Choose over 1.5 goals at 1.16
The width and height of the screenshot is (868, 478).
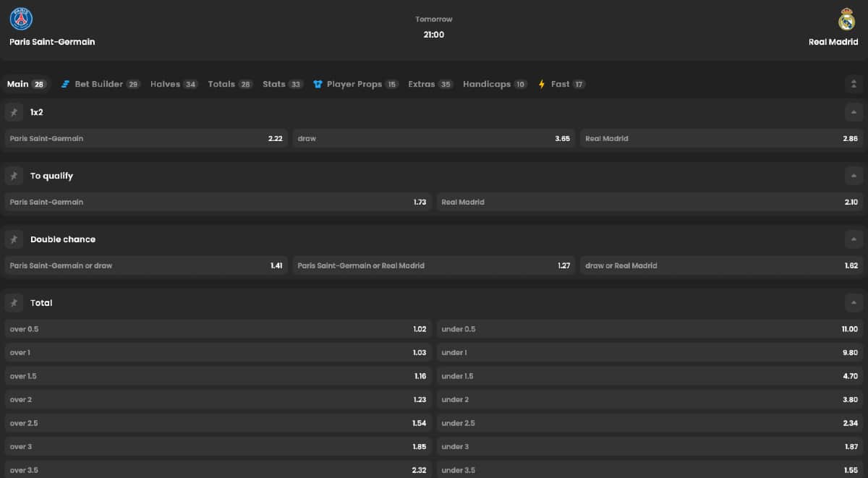click(x=218, y=376)
